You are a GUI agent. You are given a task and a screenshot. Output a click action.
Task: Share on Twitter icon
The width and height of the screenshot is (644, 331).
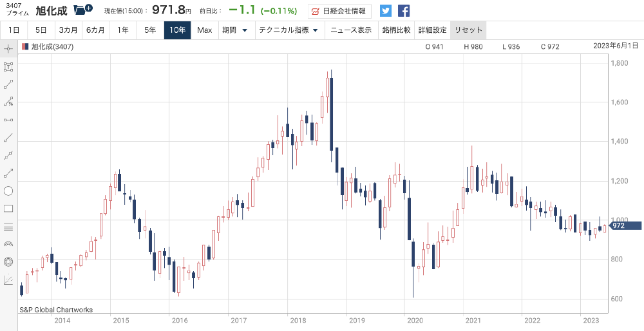(386, 11)
